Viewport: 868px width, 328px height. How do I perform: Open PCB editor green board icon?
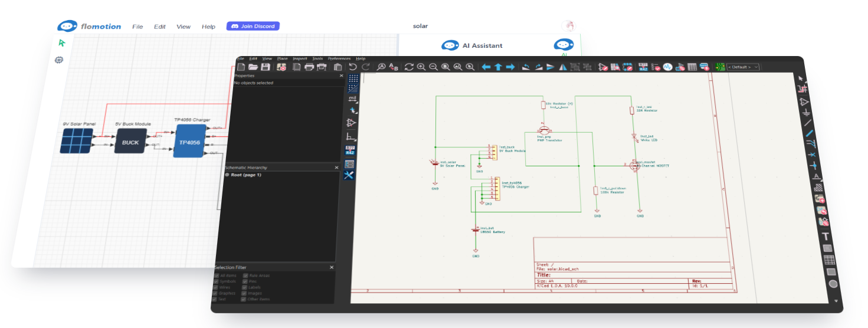point(720,67)
